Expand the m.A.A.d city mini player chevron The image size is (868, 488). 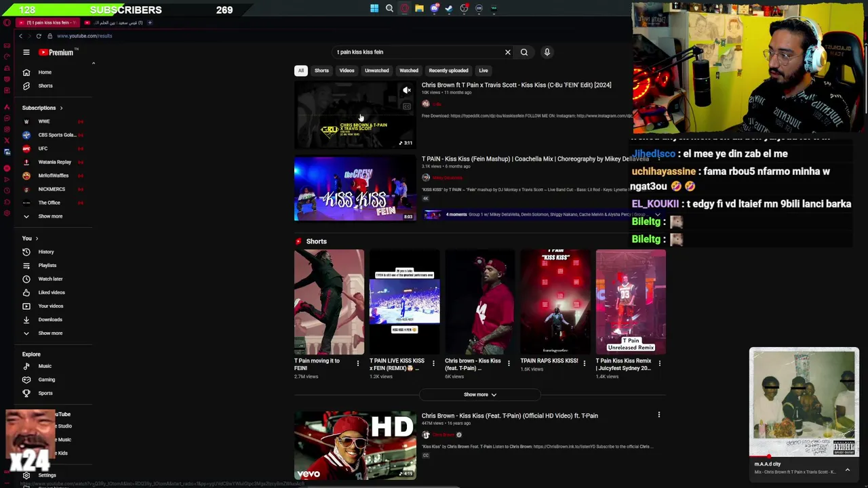pyautogui.click(x=847, y=469)
